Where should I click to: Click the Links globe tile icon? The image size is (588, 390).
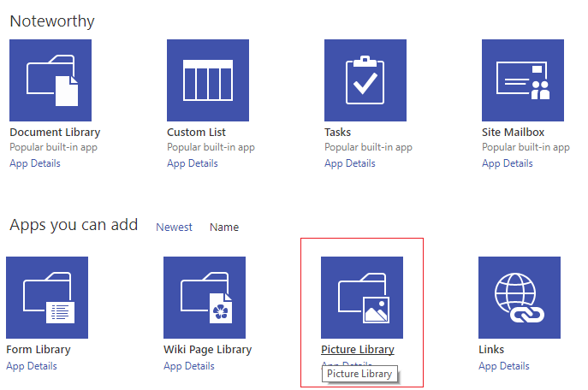(520, 298)
